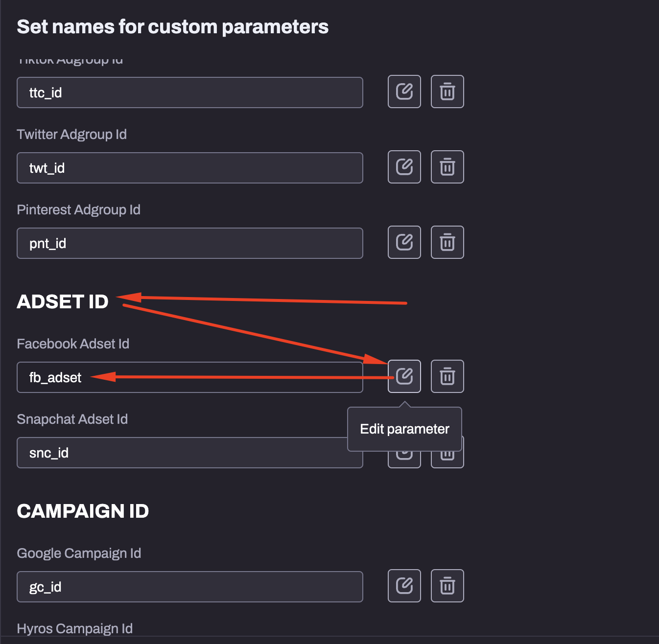Select the pnt_id input field

[189, 243]
